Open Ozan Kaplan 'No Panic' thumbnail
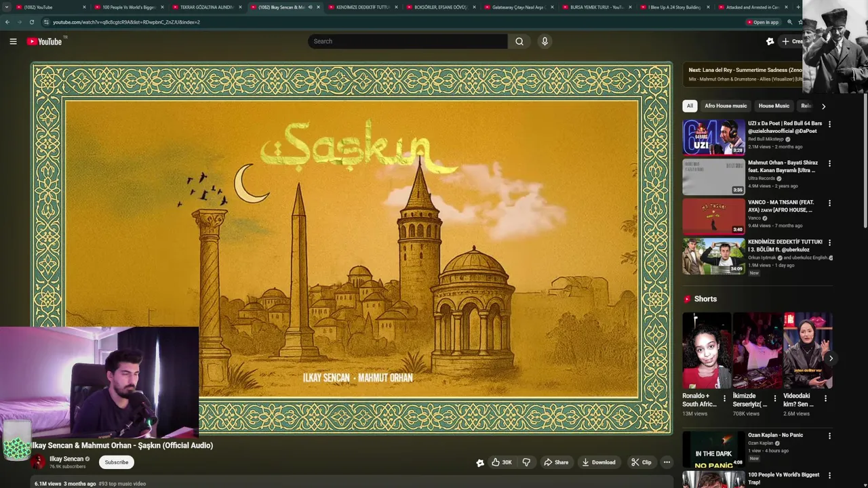 (x=714, y=449)
